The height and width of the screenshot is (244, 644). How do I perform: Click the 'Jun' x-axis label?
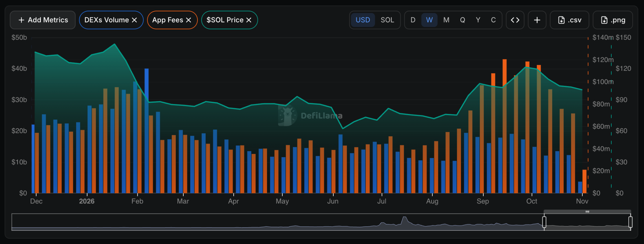point(333,201)
